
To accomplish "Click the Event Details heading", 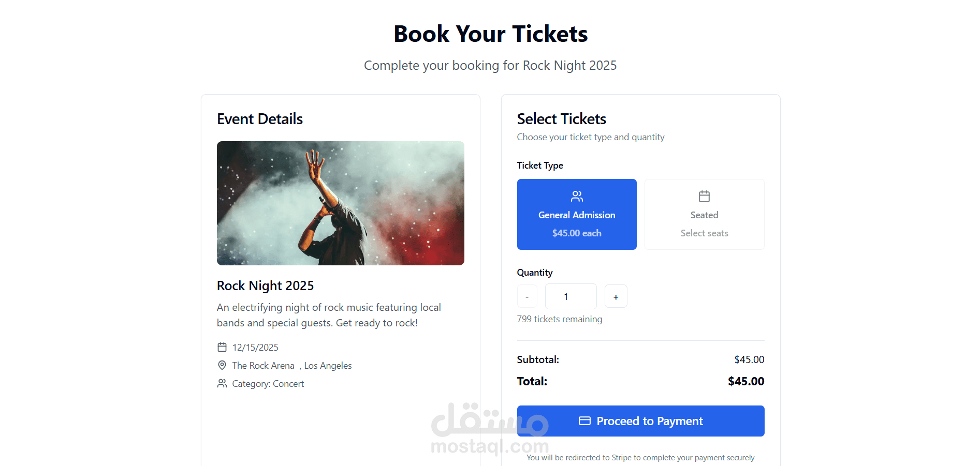I will coord(259,119).
